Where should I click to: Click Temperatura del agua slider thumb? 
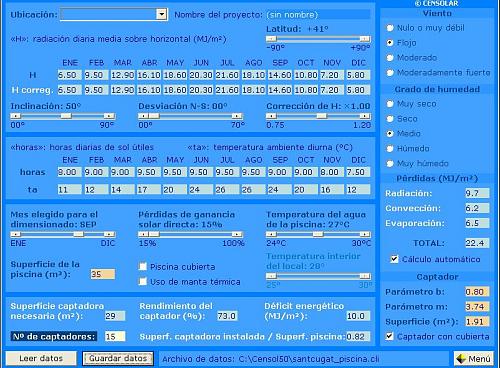318,234
